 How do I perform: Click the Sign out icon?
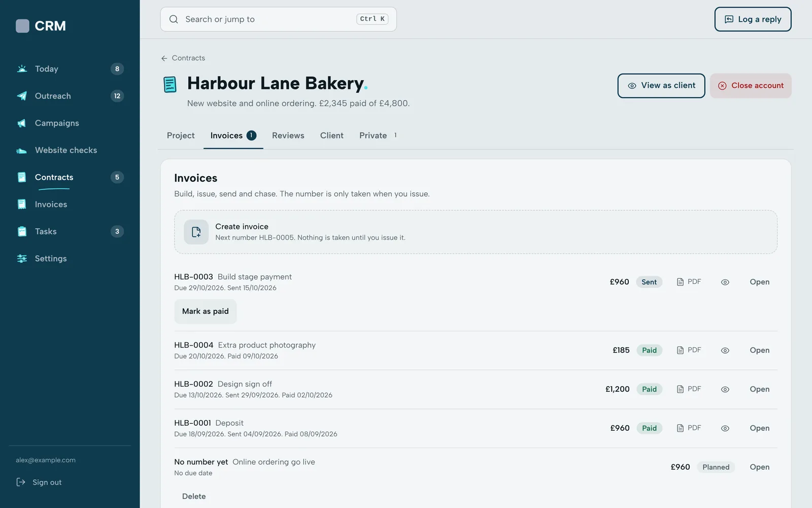click(x=21, y=482)
